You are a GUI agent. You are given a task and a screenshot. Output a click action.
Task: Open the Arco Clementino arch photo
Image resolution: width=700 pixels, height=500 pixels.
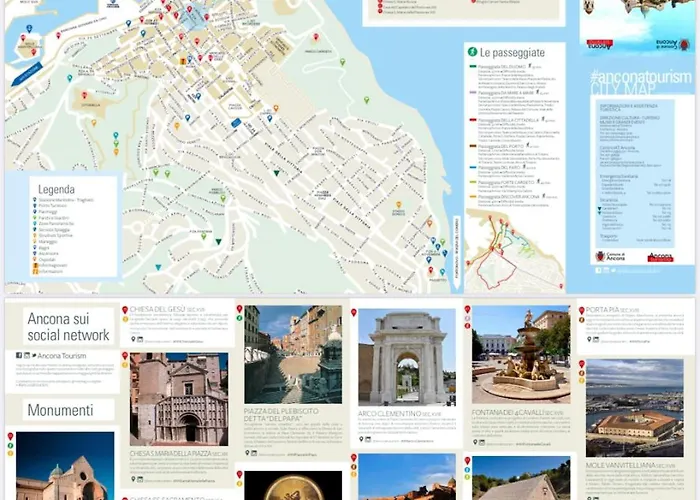click(407, 357)
